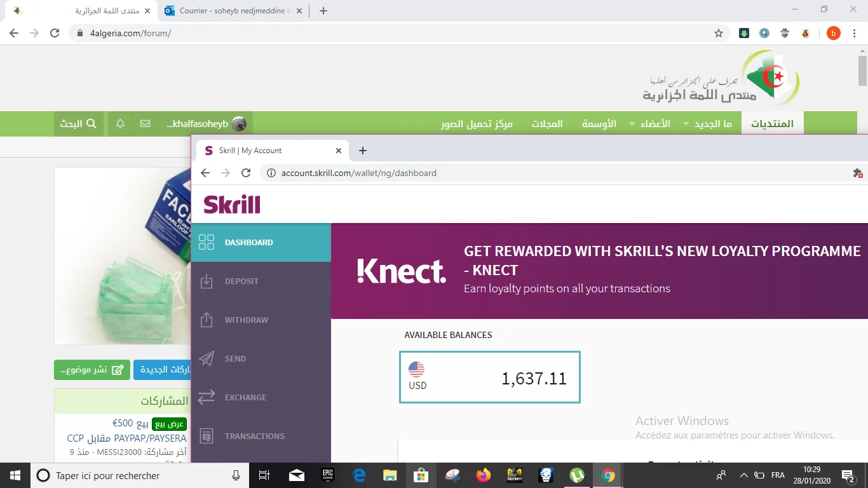868x488 pixels.
Task: Show hidden system tray icons
Action: (743, 475)
